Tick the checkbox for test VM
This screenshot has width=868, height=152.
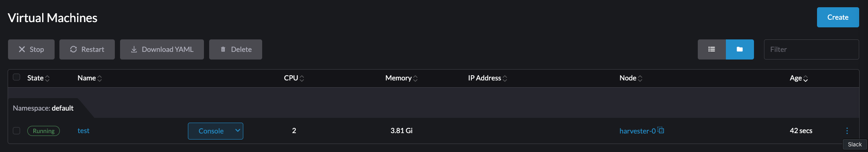pyautogui.click(x=16, y=131)
